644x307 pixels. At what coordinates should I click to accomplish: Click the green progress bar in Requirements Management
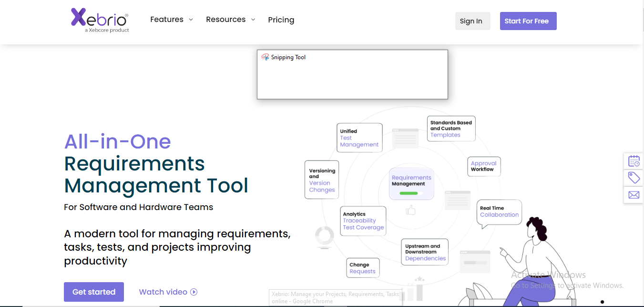click(x=409, y=193)
